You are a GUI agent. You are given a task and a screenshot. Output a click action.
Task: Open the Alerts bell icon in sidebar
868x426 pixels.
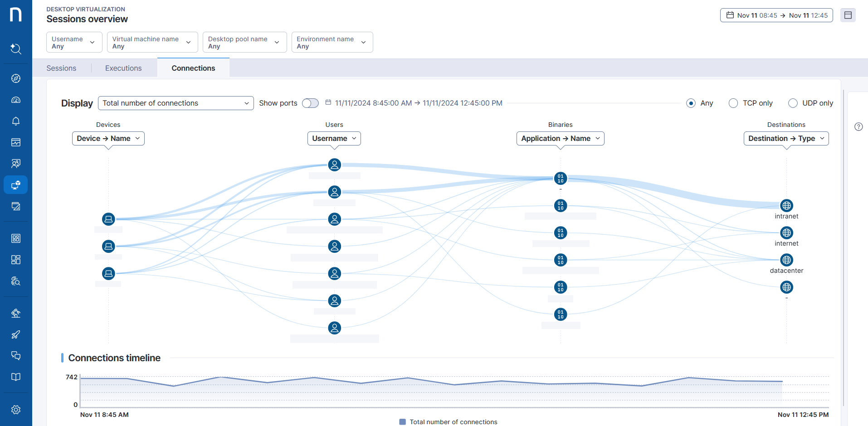15,121
